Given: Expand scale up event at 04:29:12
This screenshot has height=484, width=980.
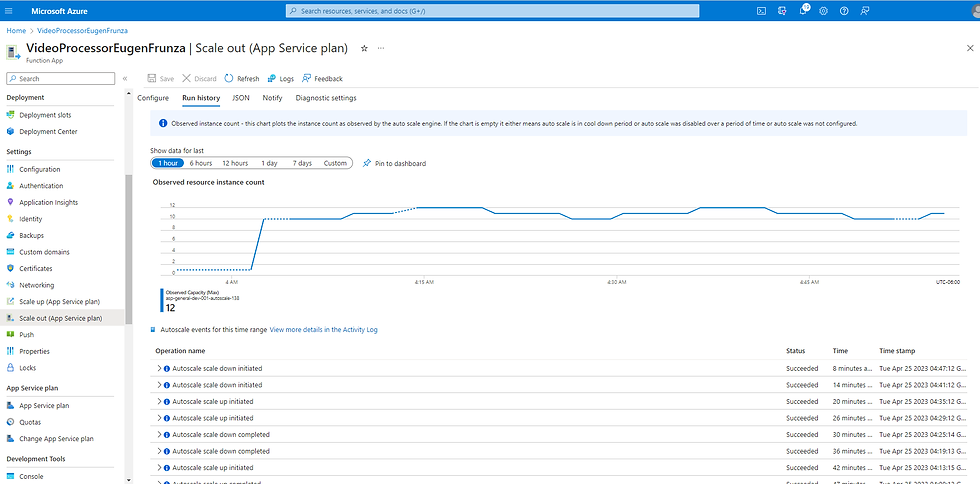Looking at the screenshot, I should [160, 418].
